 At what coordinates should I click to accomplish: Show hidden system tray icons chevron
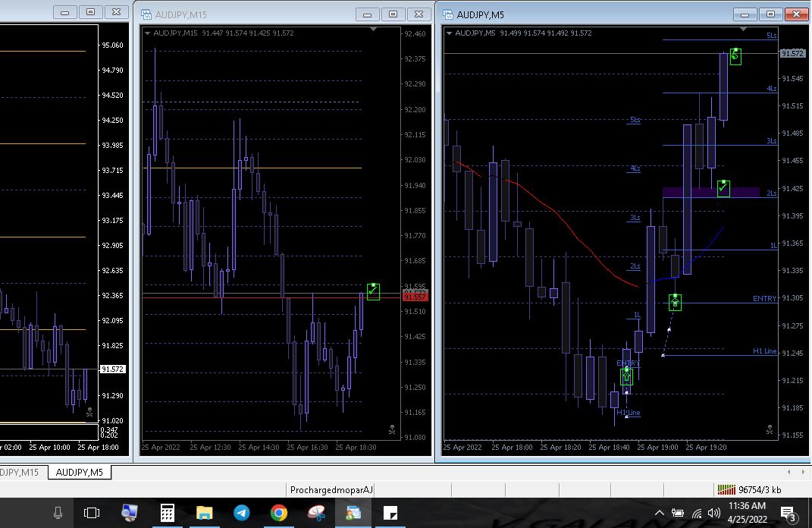pos(660,513)
